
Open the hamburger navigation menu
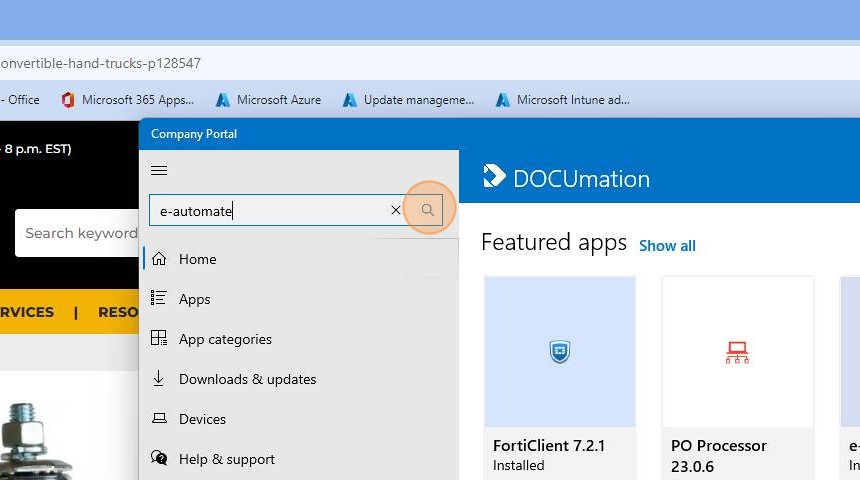point(159,171)
